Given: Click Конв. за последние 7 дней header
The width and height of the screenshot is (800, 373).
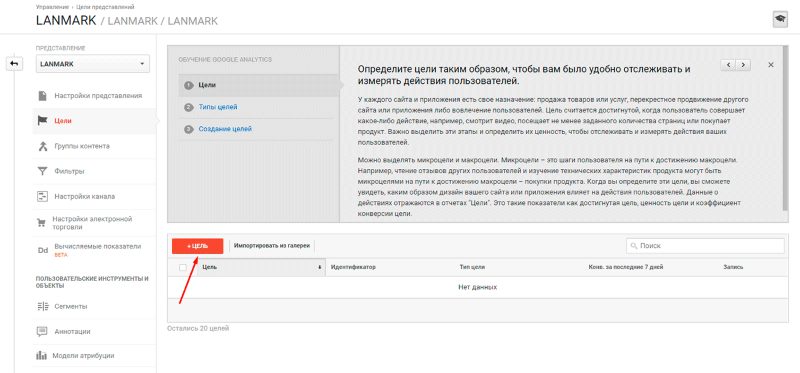Looking at the screenshot, I should [x=626, y=267].
